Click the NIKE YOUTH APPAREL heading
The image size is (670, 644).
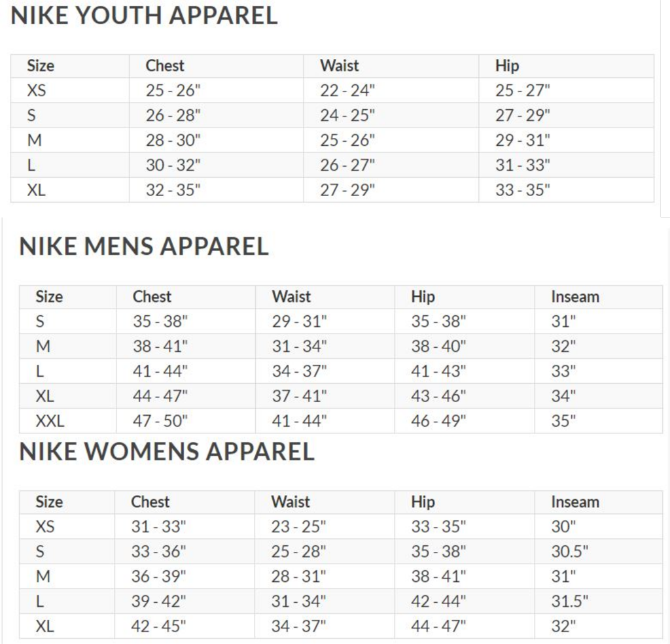tap(145, 16)
